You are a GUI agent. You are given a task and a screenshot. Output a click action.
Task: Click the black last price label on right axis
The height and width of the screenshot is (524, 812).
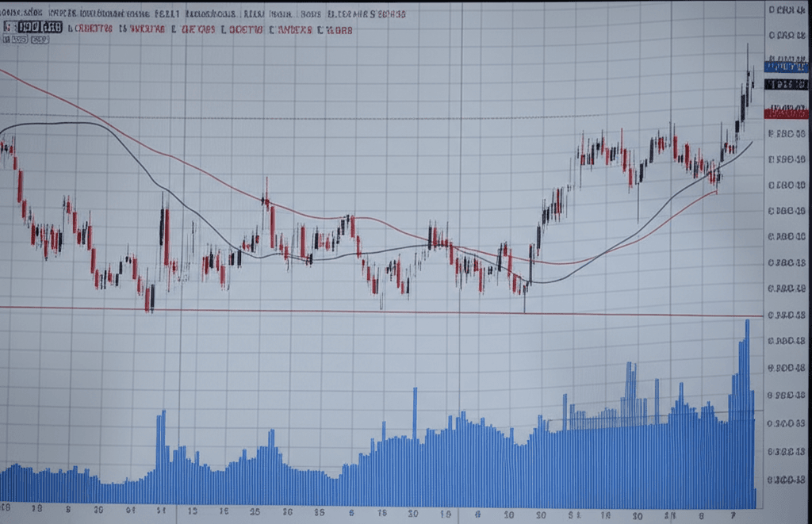click(785, 83)
